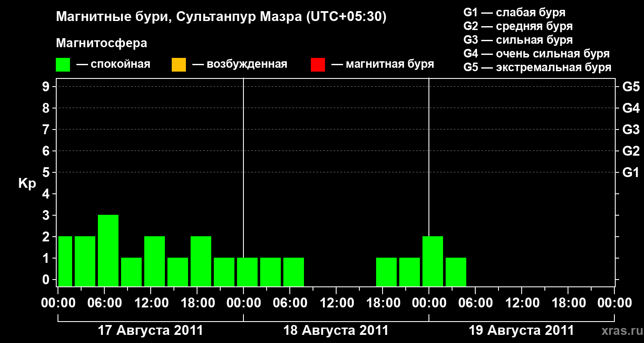Click the '— возбужденная' legend label
Image resolution: width=644 pixels, height=343 pixels.
point(240,65)
